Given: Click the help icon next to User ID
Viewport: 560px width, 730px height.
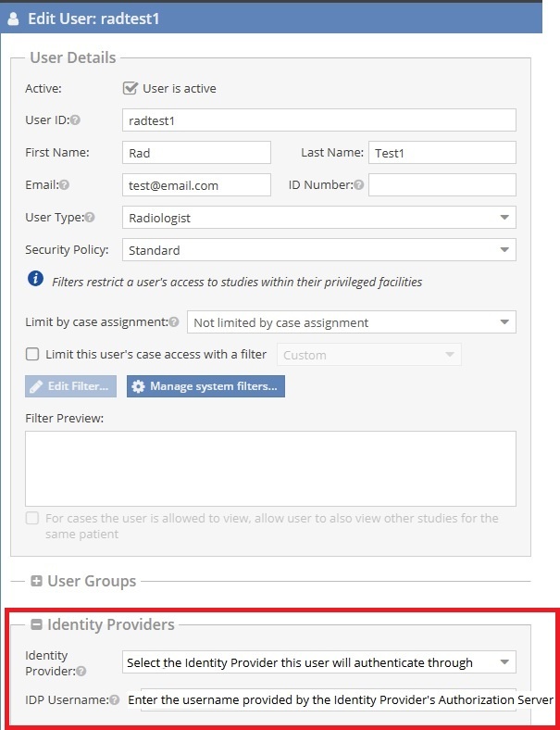Looking at the screenshot, I should tap(75, 120).
